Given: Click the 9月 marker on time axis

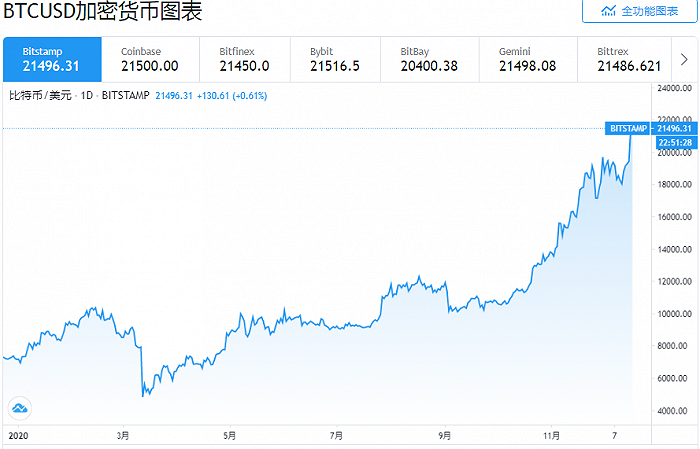Looking at the screenshot, I should [x=444, y=436].
